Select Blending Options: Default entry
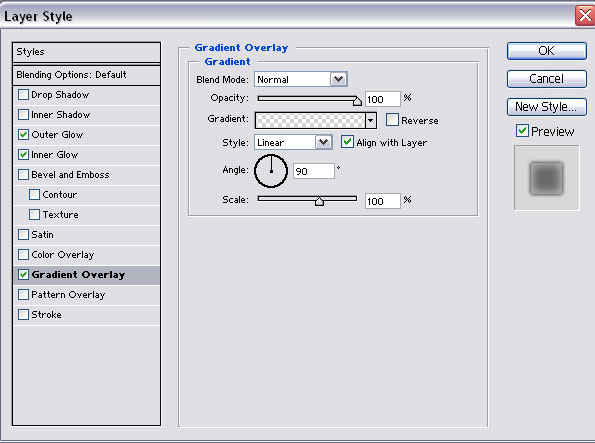The height and width of the screenshot is (443, 595). (87, 75)
